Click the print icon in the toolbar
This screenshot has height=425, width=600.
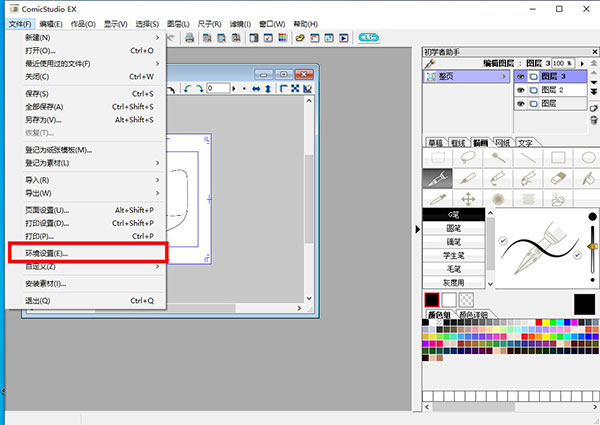(189, 38)
